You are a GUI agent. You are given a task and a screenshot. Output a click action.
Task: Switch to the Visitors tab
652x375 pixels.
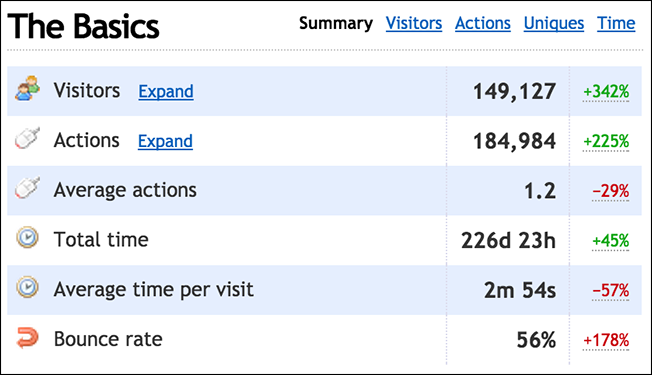[x=414, y=23]
